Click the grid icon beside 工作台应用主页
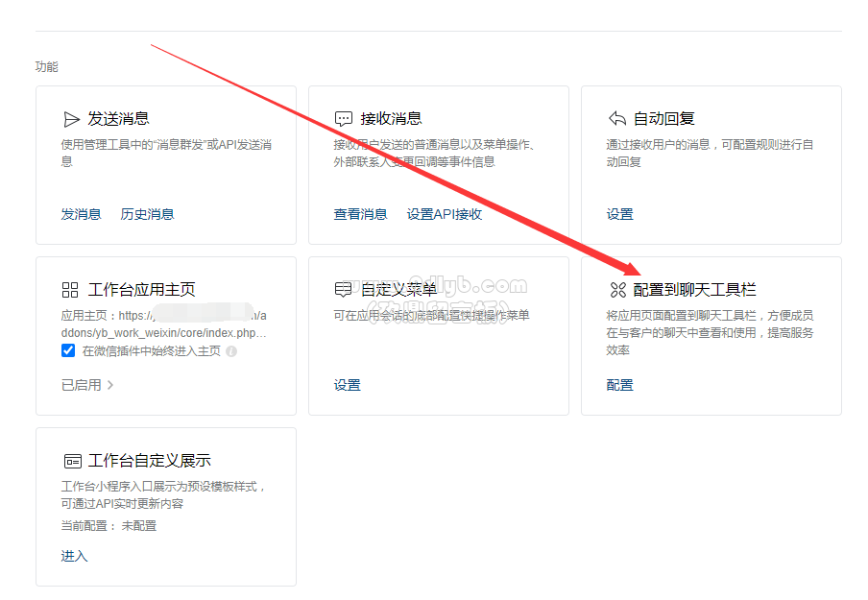868x600 pixels. tap(70, 290)
